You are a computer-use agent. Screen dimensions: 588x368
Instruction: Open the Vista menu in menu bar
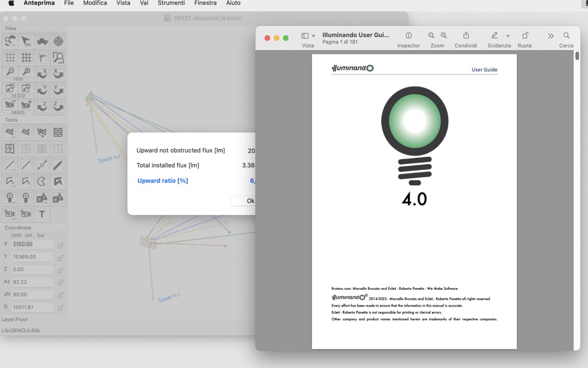click(123, 3)
